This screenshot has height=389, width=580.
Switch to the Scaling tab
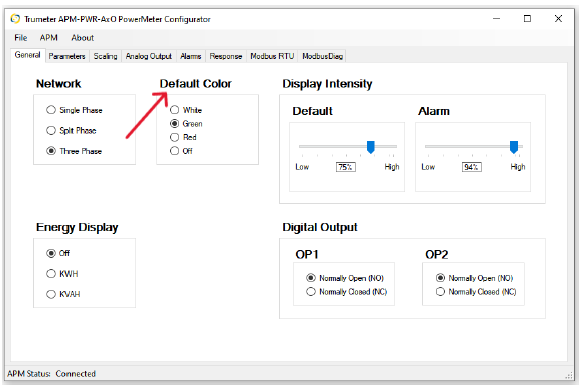click(x=105, y=56)
